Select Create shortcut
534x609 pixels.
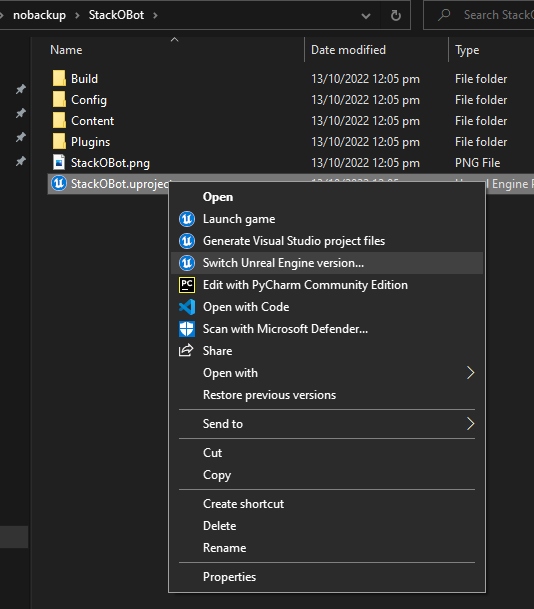point(327,504)
